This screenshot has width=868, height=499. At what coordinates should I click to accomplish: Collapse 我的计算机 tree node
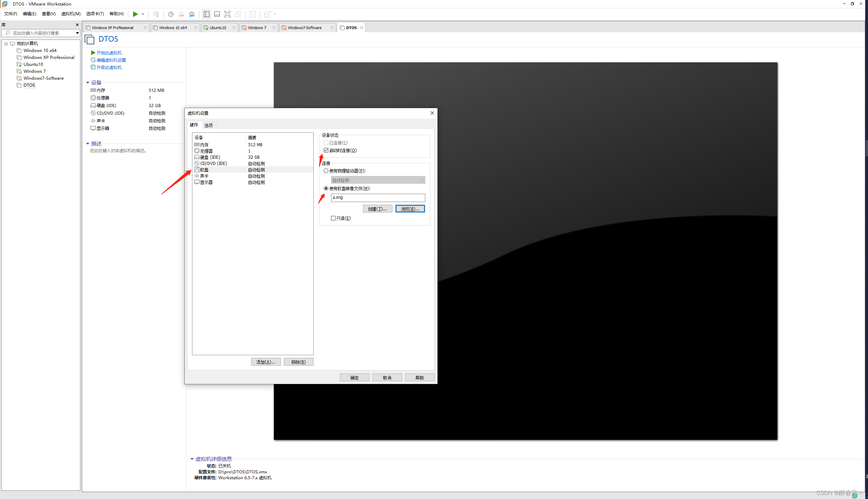[6, 44]
